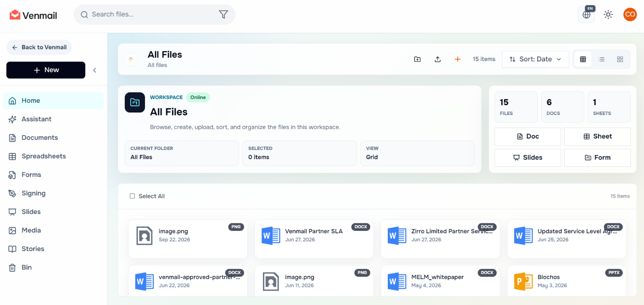Open Forms in the sidebar
Viewport: 644px width, 305px height.
tap(53, 175)
